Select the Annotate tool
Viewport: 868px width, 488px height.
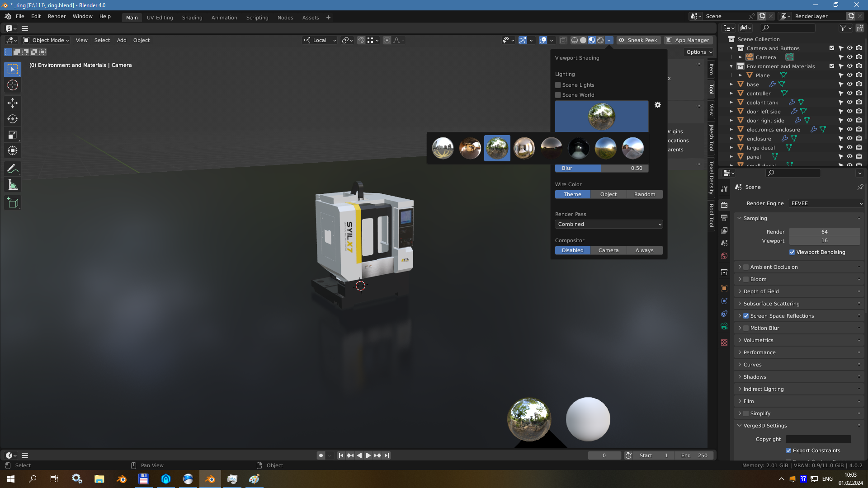click(13, 169)
